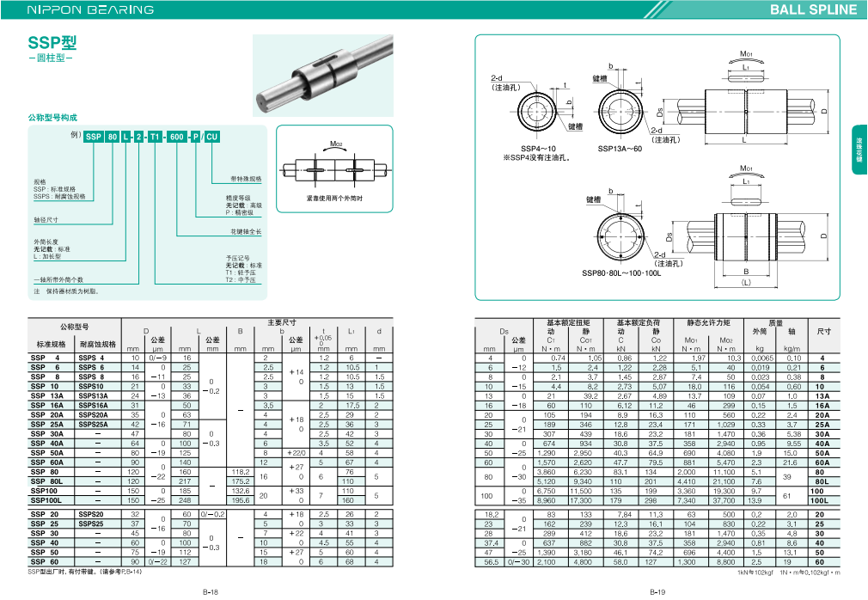Click the BALL SPLINE title in header

[x=813, y=9]
